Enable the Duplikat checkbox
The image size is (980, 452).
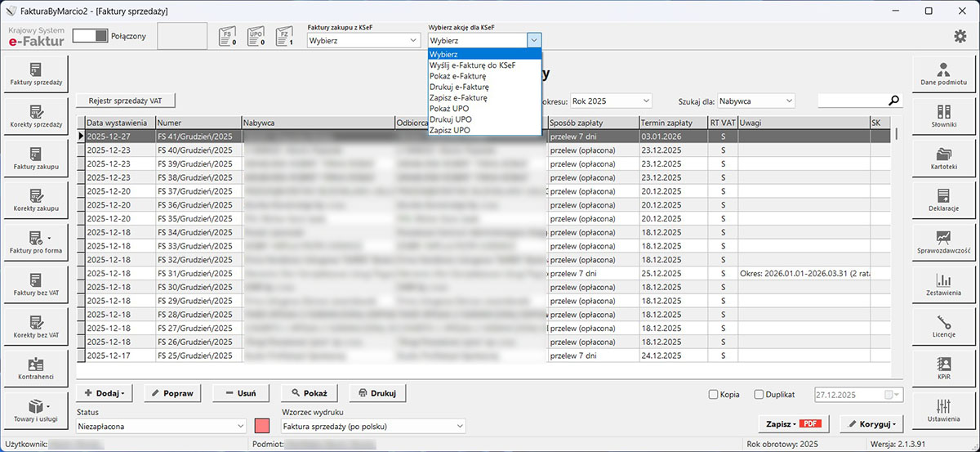click(x=759, y=394)
